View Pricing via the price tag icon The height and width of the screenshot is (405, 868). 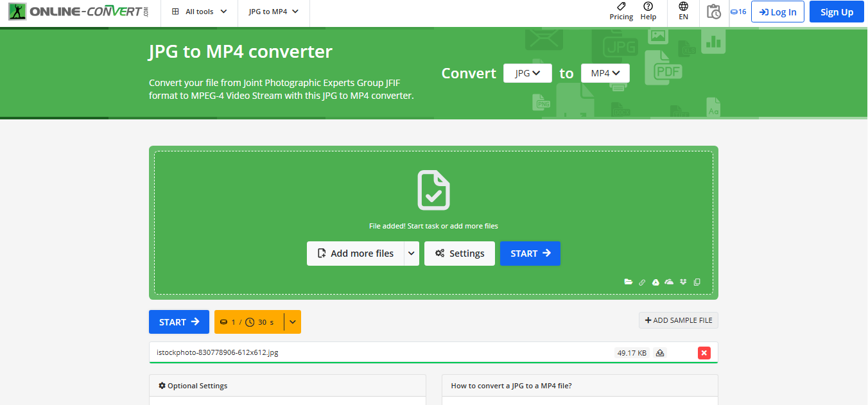(x=621, y=12)
